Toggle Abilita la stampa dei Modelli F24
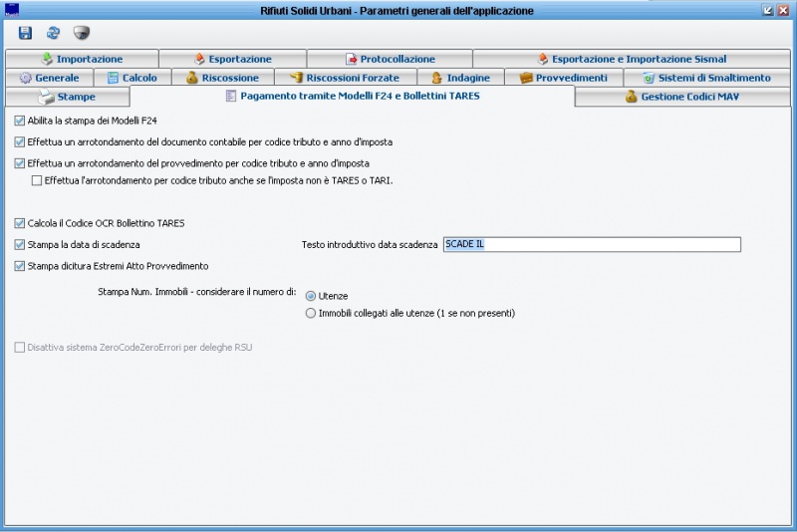The width and height of the screenshot is (797, 532). coord(19,121)
